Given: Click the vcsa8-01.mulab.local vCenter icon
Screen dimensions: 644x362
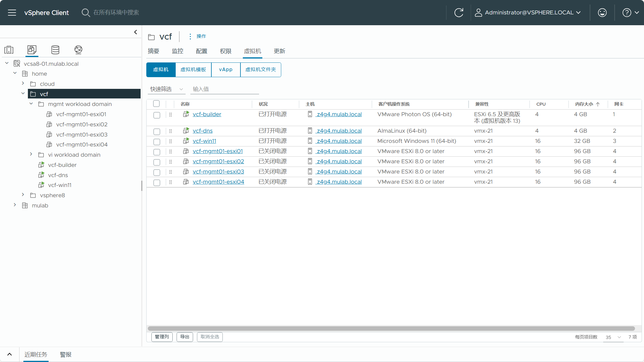Looking at the screenshot, I should tap(17, 64).
